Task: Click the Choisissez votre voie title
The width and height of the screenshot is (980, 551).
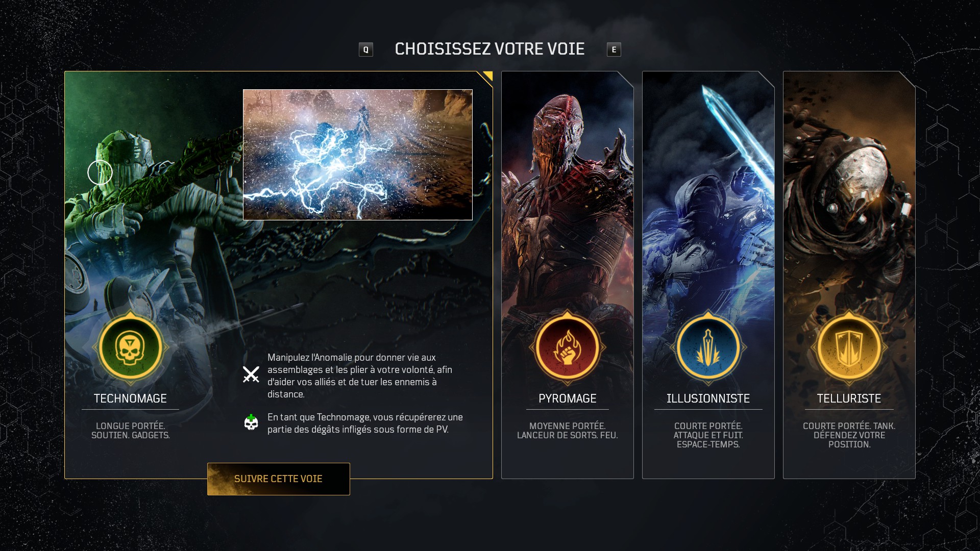Action: (489, 49)
